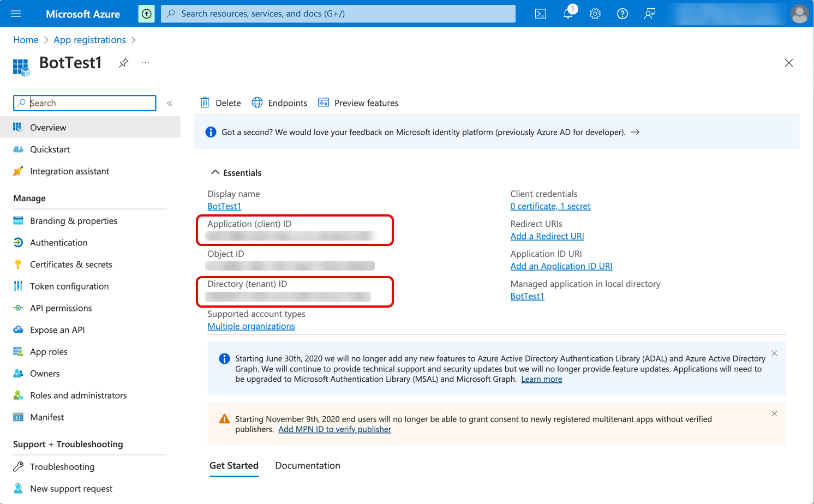The height and width of the screenshot is (504, 814).
Task: Switch to the Get Started tab
Action: pos(234,466)
